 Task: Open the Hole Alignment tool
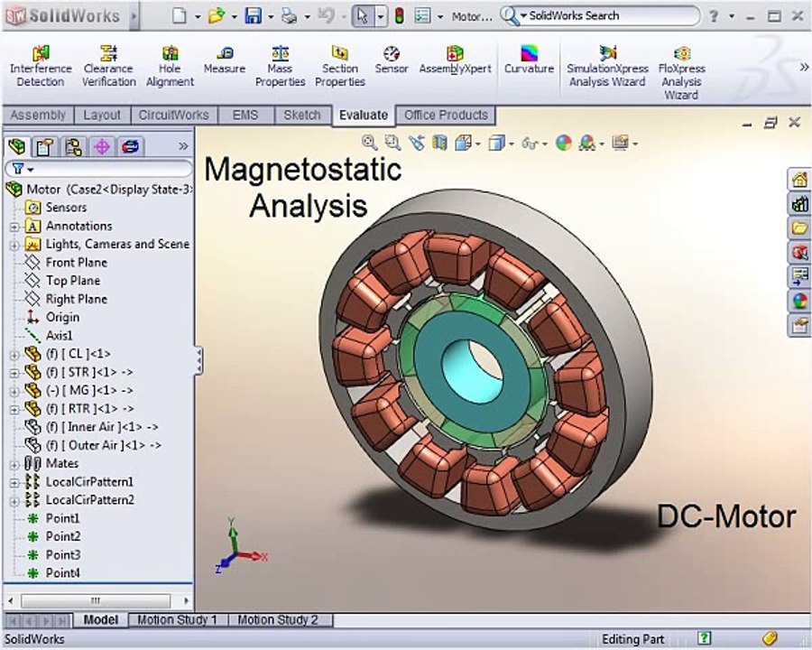point(170,66)
